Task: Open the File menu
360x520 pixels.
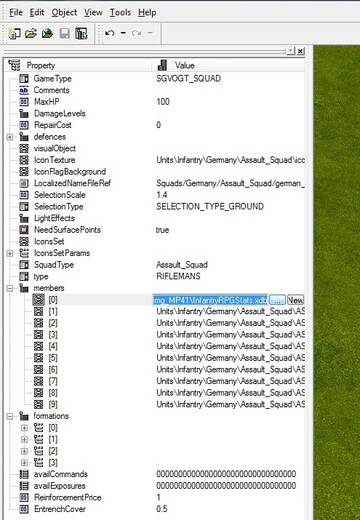Action: pos(16,13)
